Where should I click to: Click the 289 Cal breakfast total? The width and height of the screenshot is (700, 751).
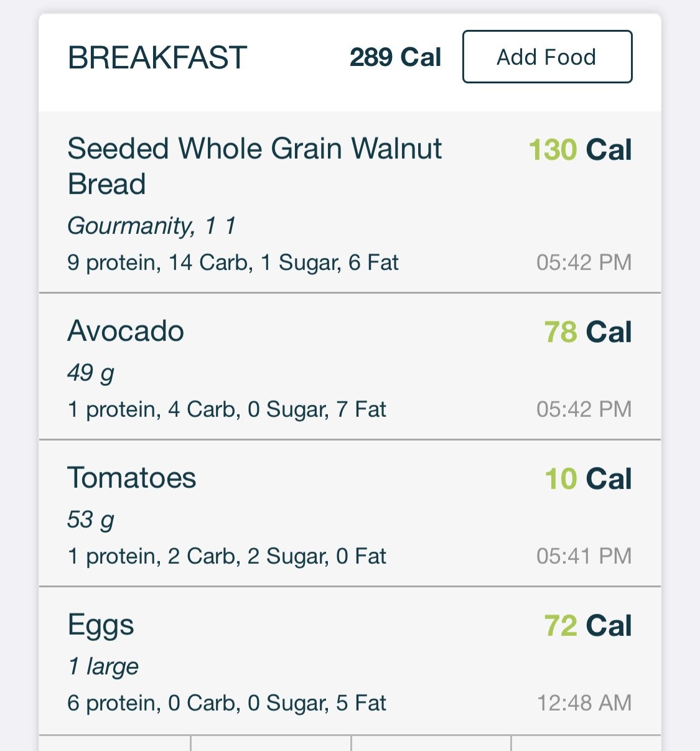point(395,57)
